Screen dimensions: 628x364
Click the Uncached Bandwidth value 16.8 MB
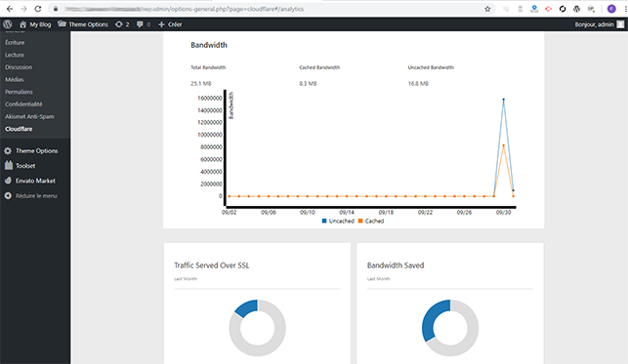[418, 84]
